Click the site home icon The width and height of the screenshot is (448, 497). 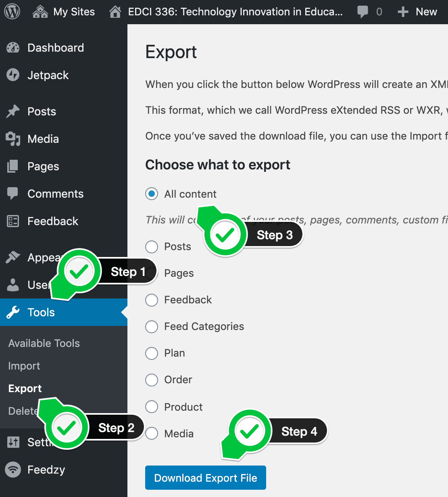click(115, 12)
